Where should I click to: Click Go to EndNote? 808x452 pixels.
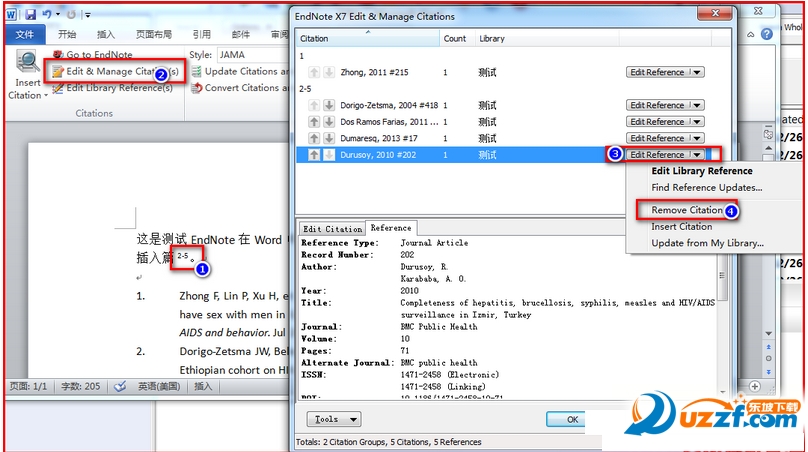[92, 54]
